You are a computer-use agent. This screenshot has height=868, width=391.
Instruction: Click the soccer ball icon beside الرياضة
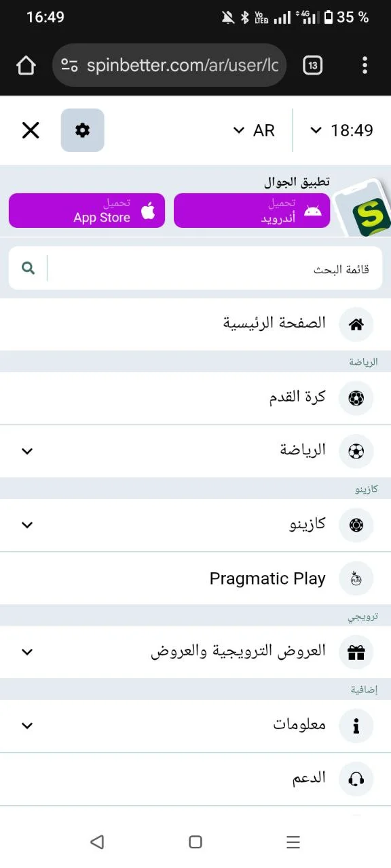(x=356, y=451)
